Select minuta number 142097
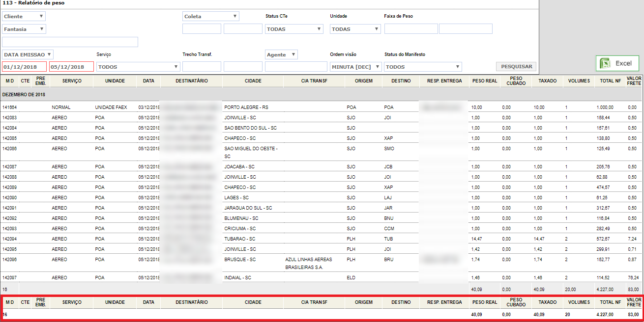Screen dimensions: 644x322 [x=9, y=278]
